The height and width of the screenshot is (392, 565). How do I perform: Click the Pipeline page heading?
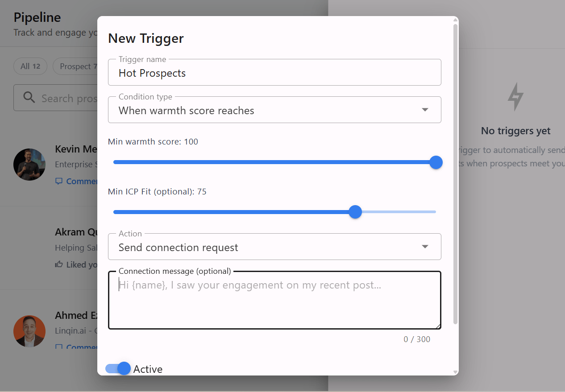(x=37, y=17)
